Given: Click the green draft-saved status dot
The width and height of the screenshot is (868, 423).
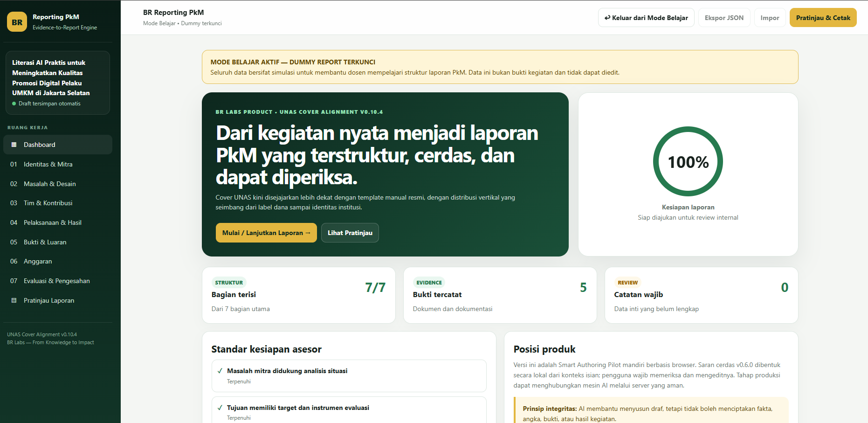Looking at the screenshot, I should (14, 104).
